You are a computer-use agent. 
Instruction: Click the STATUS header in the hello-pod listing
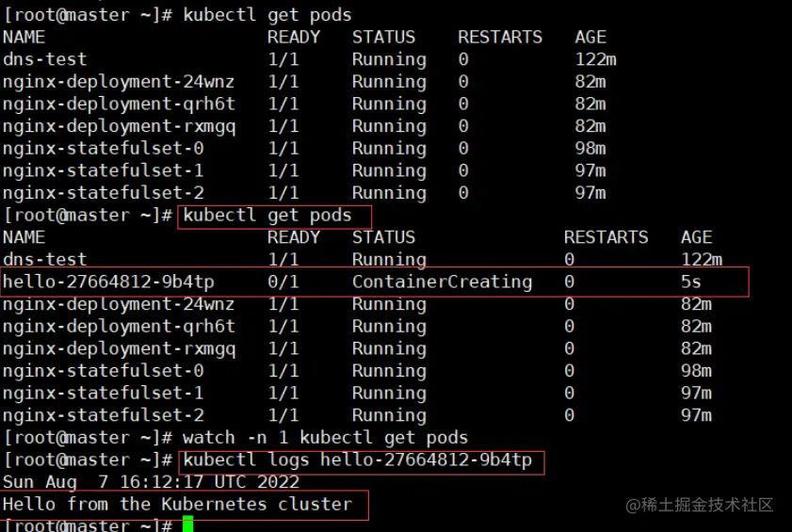pyautogui.click(x=383, y=237)
